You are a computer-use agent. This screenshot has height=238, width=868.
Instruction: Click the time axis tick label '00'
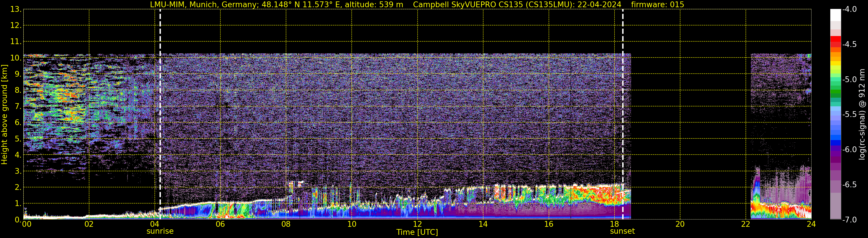pos(26,224)
